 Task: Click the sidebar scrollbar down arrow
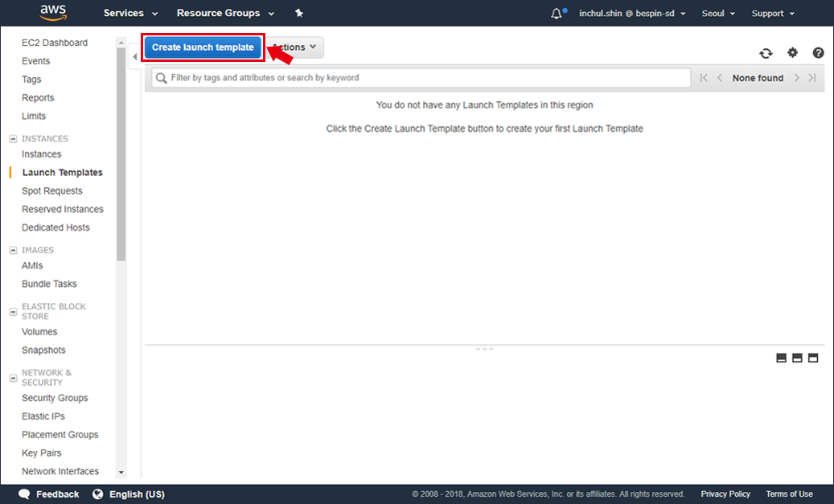click(x=121, y=472)
